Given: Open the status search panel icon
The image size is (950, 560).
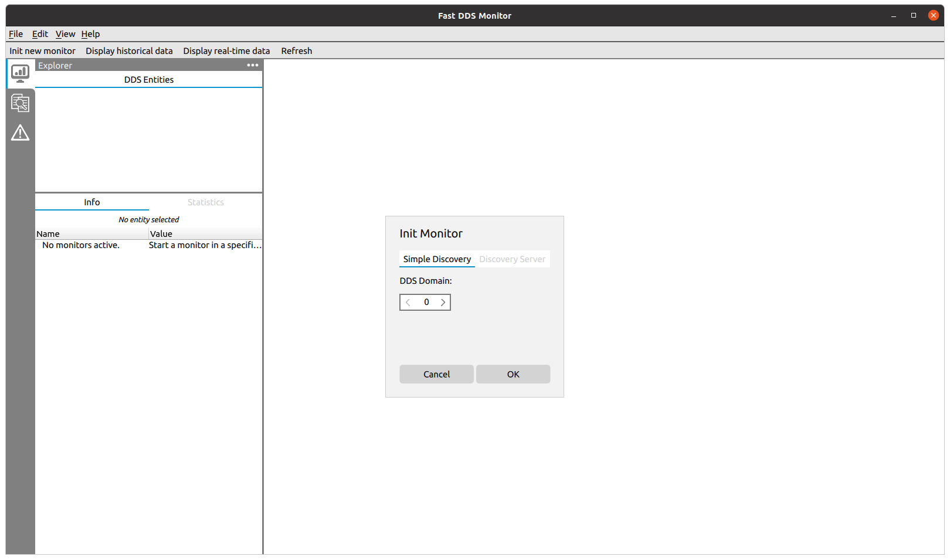Looking at the screenshot, I should [20, 103].
